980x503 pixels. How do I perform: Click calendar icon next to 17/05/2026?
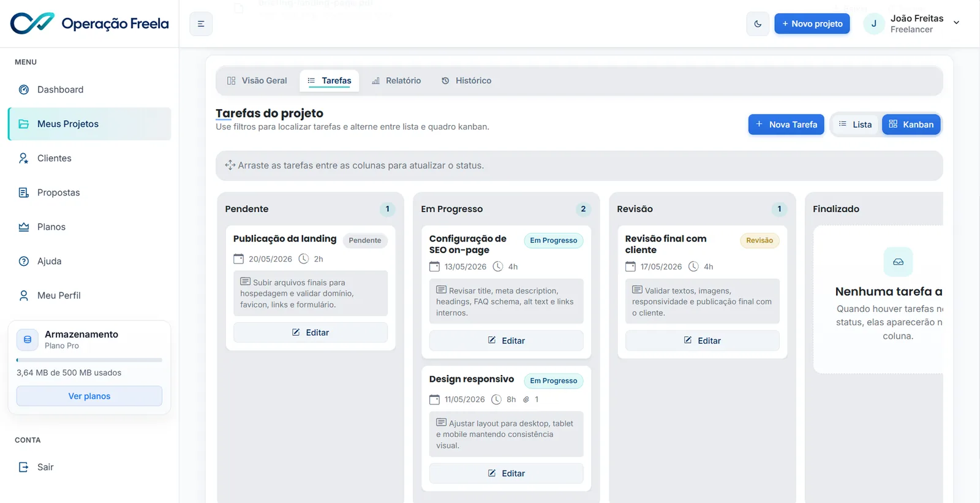[631, 267]
